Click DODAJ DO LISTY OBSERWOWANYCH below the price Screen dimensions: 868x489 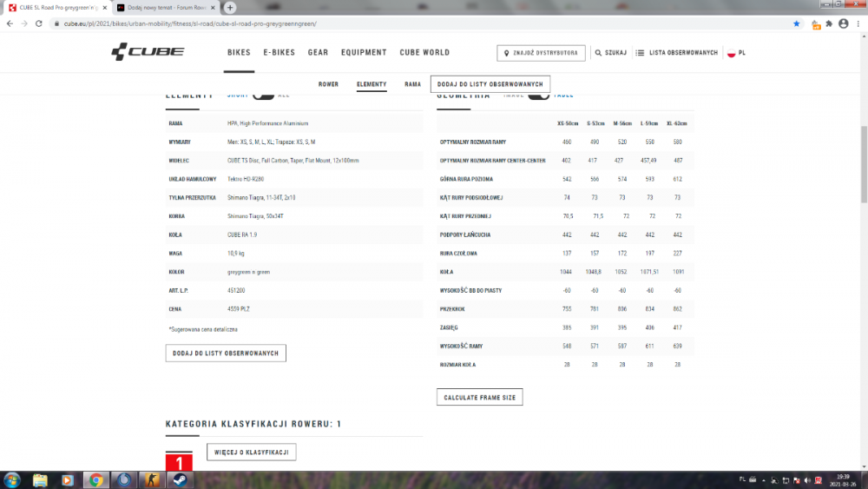(x=226, y=353)
